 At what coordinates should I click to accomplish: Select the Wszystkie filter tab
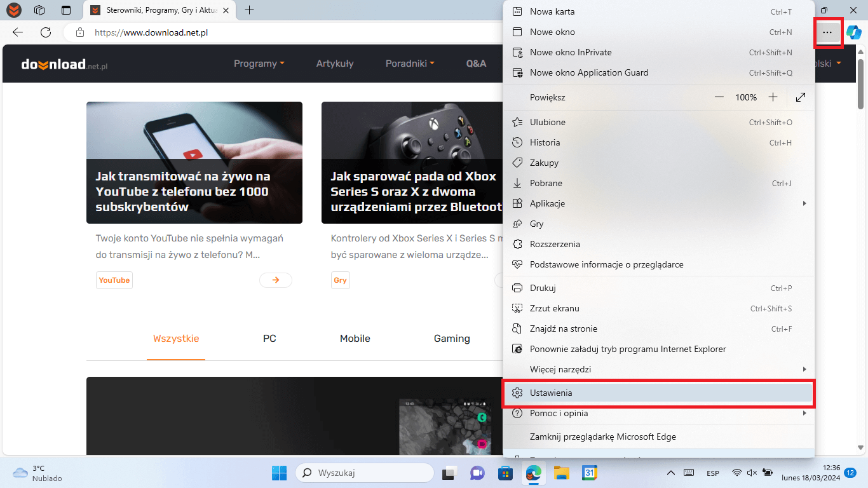[x=176, y=339]
